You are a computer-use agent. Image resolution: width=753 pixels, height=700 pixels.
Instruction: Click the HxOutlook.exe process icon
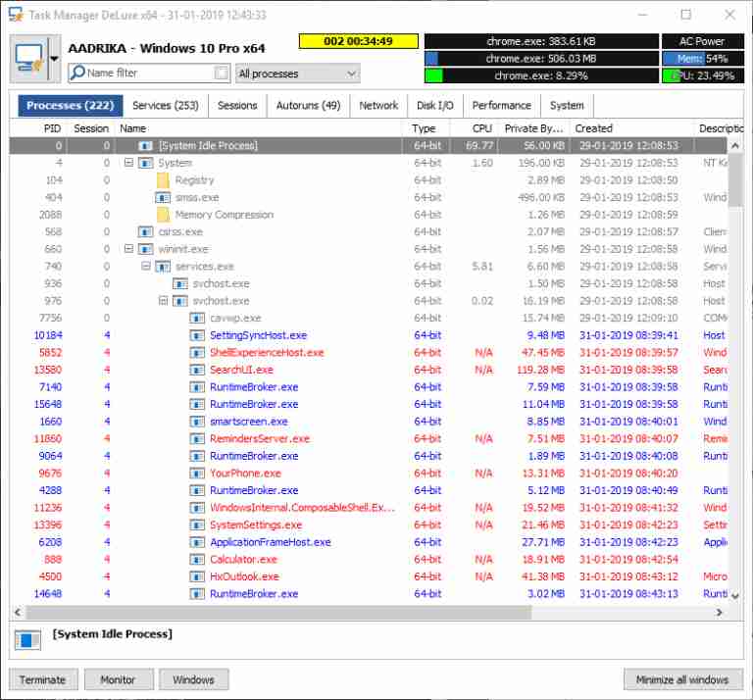tap(197, 576)
